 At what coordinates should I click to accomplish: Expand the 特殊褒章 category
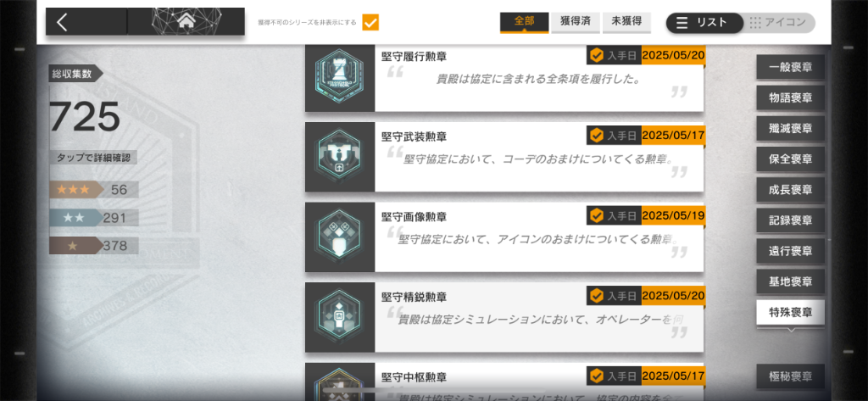(791, 313)
